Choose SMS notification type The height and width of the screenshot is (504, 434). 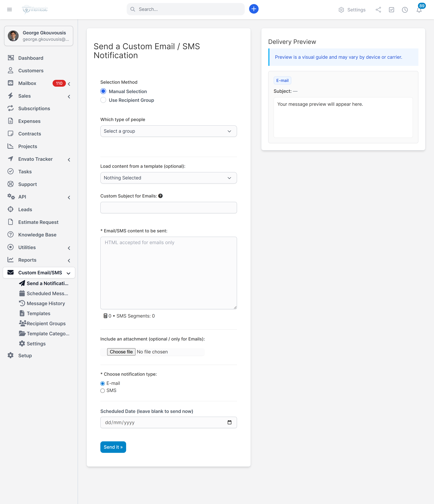(x=103, y=390)
